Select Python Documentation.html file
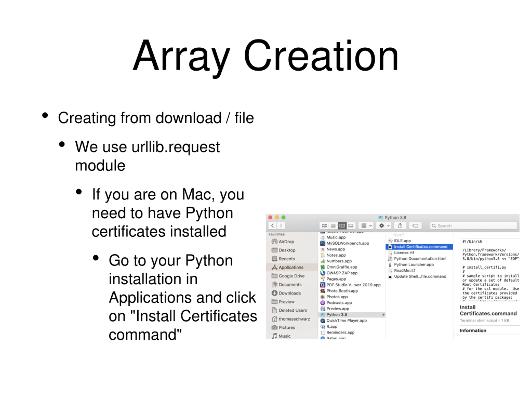 (x=420, y=259)
